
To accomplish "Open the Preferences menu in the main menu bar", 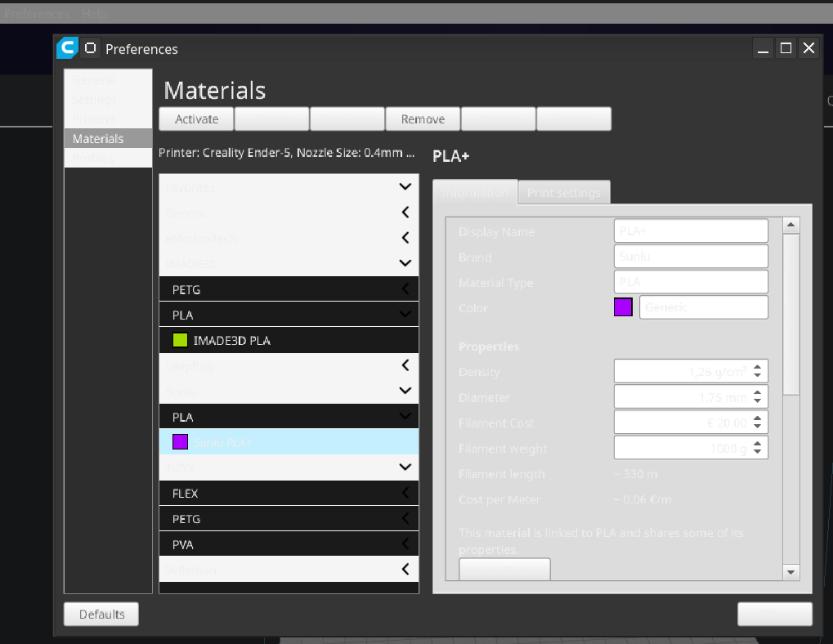I will pyautogui.click(x=37, y=14).
